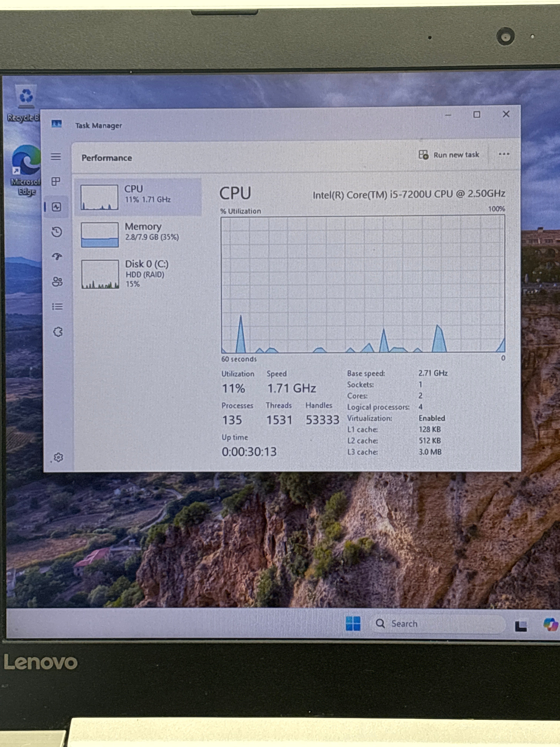
Task: Click the 1531 threads count
Action: pyautogui.click(x=279, y=420)
